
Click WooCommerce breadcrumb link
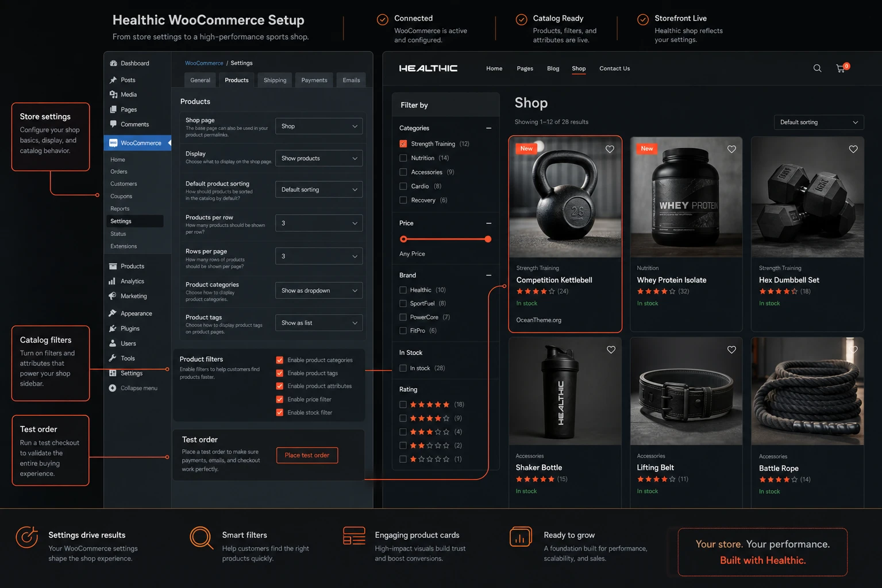204,63
